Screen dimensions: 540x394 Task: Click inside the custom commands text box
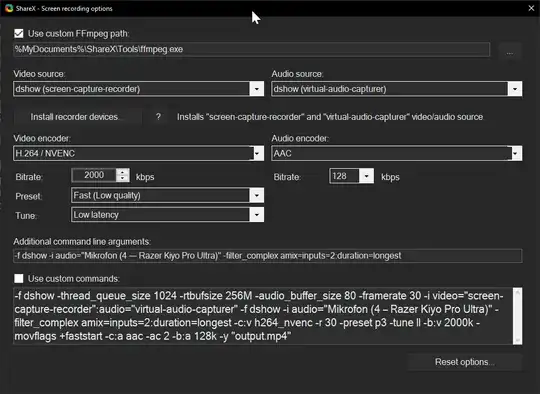click(262, 316)
